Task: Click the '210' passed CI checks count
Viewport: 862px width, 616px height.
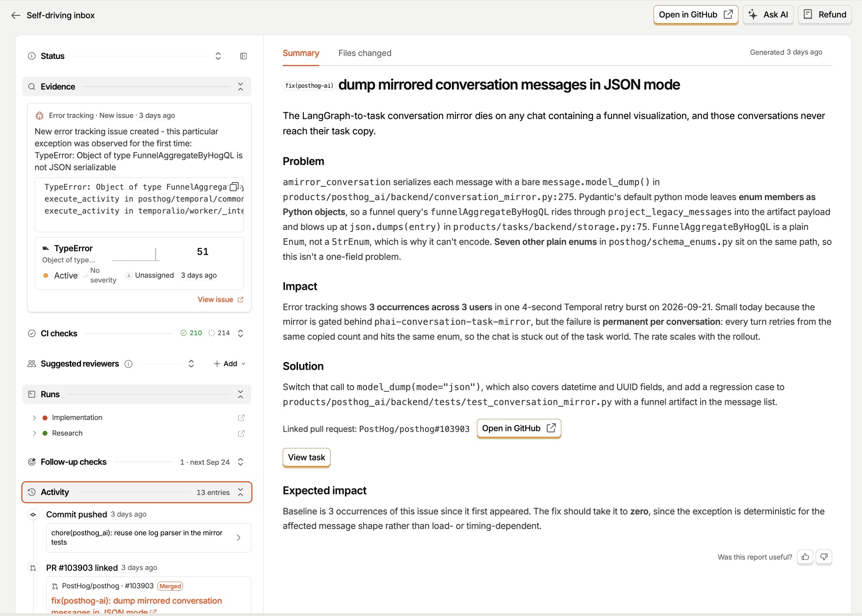Action: (191, 333)
